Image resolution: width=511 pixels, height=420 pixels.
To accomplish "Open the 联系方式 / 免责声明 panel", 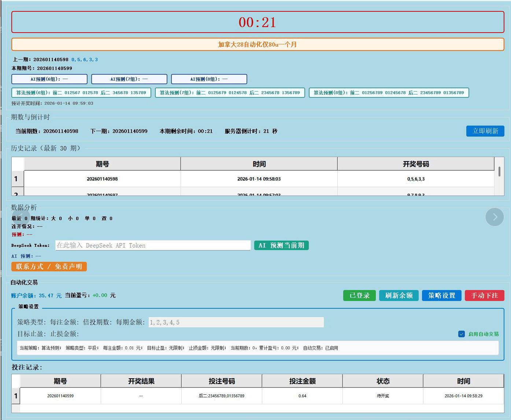I will coord(49,267).
